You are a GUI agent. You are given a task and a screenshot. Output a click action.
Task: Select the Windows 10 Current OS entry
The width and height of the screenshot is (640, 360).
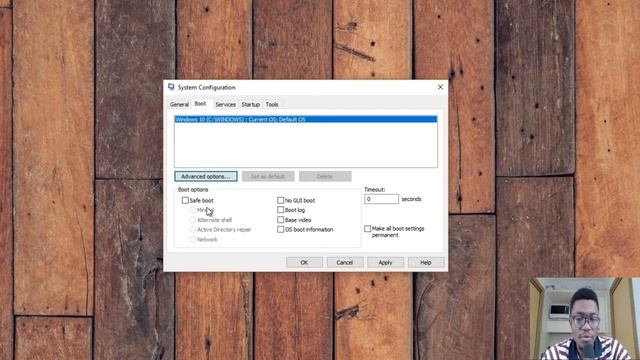tap(306, 119)
